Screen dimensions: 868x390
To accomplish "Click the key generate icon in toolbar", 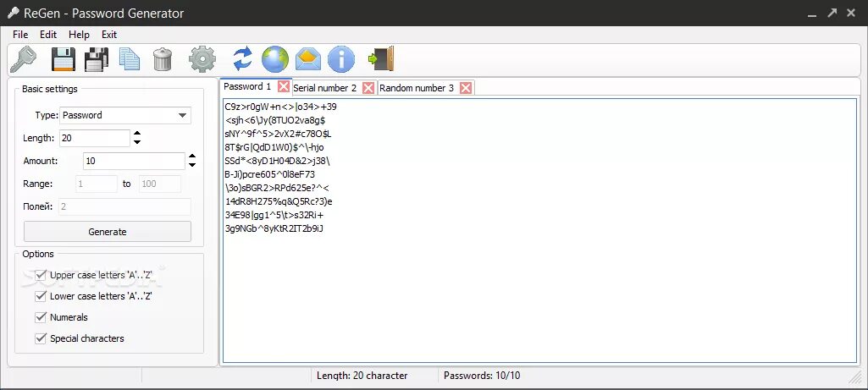I will tap(23, 59).
